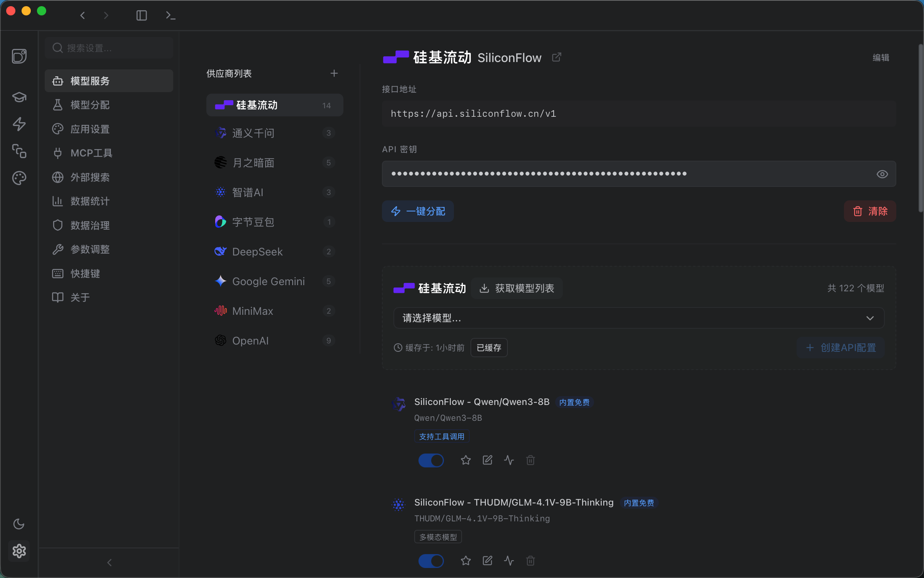The width and height of the screenshot is (924, 578).
Task: Open settings gear in left rail
Action: click(19, 551)
